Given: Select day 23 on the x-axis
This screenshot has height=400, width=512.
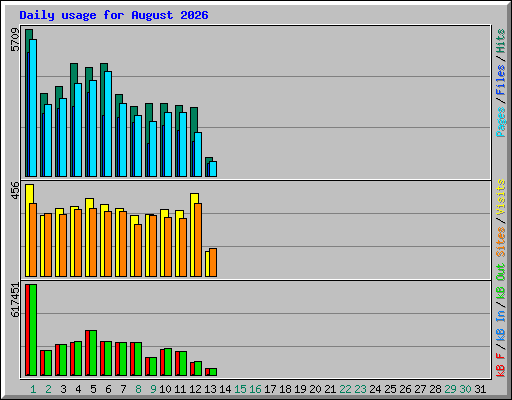Looking at the screenshot, I should point(360,389).
